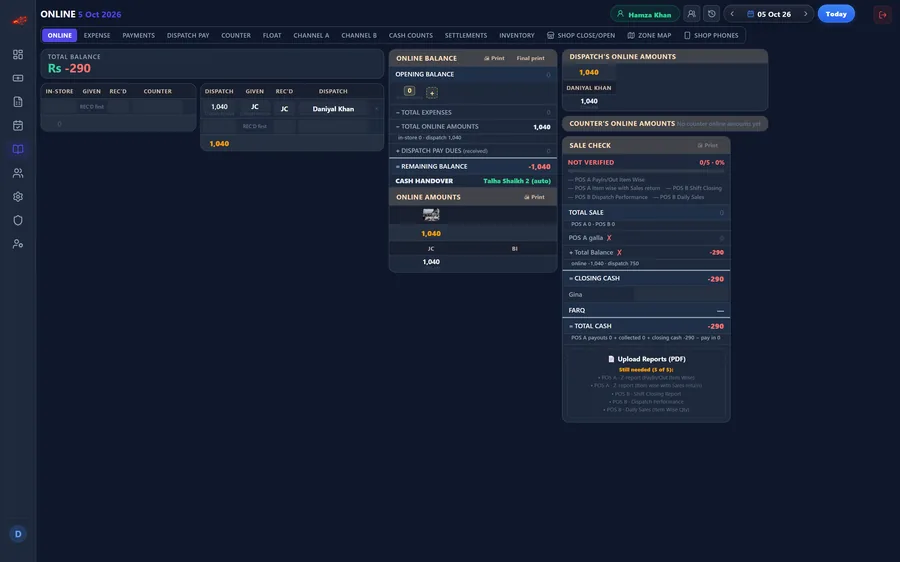The height and width of the screenshot is (562, 900).
Task: Open the people group sidebar icon
Action: coord(18,173)
